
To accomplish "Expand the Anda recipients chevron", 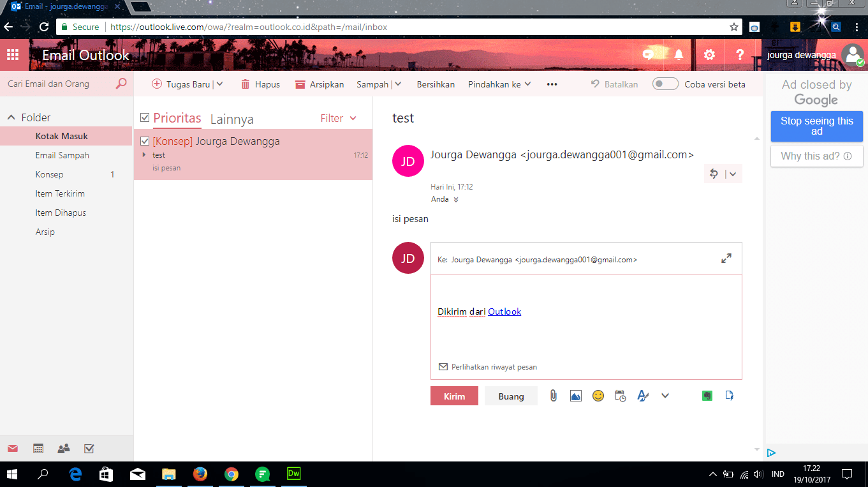I will 455,199.
